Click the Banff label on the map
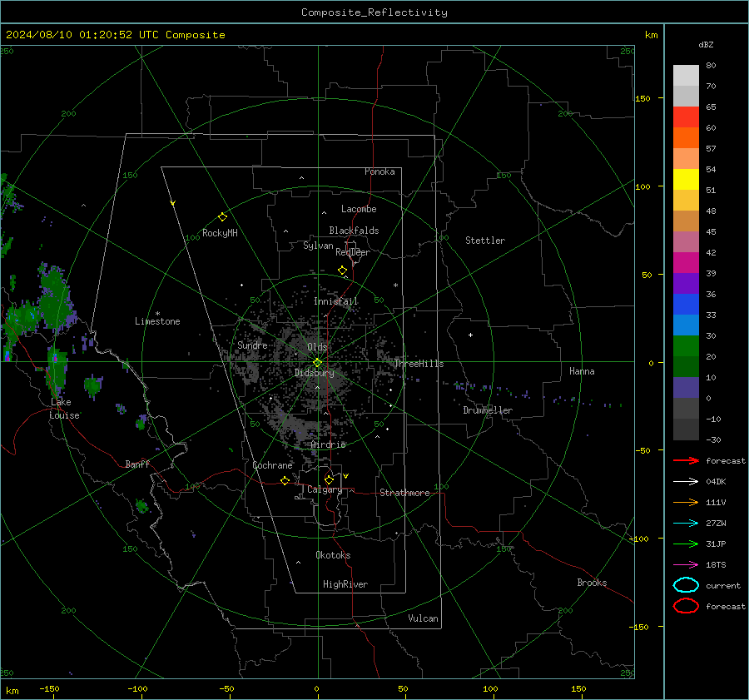749x700 pixels. click(x=137, y=464)
